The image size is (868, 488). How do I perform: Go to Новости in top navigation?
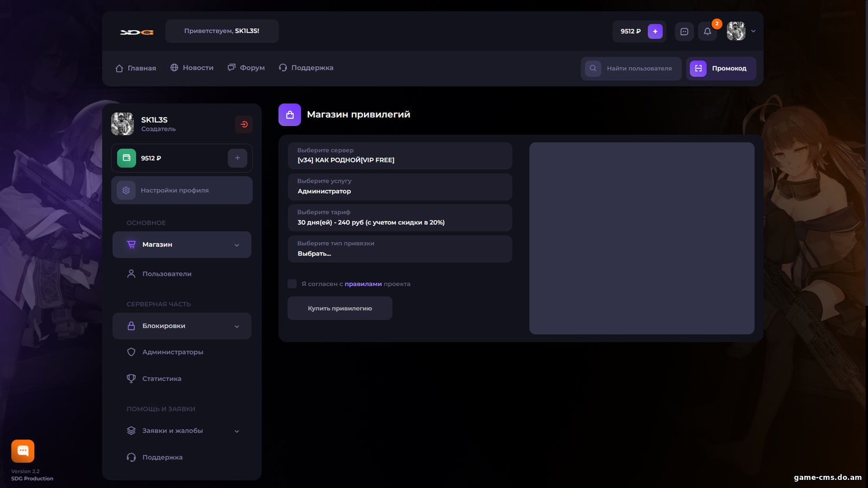tap(192, 68)
